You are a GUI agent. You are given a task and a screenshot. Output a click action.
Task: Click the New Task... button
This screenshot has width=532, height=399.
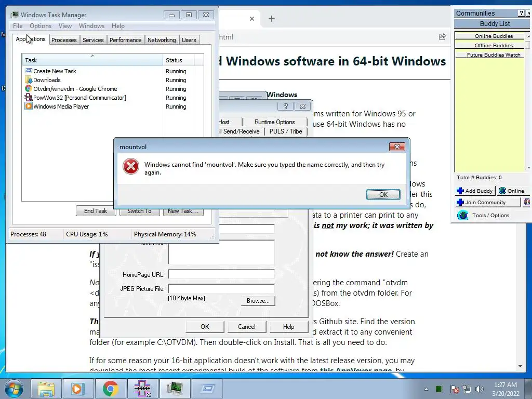183,211
